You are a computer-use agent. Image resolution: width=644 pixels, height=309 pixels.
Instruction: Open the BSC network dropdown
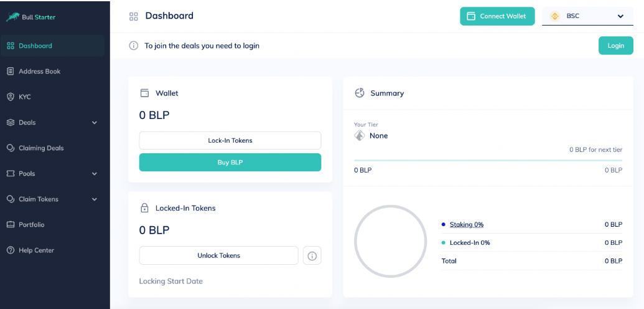pos(587,16)
